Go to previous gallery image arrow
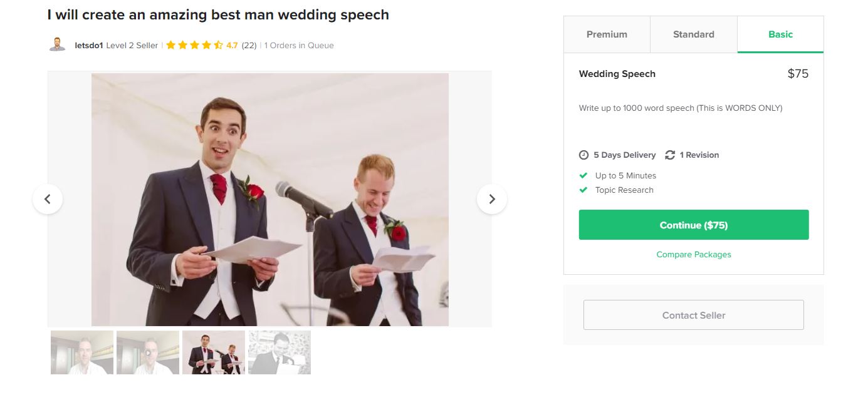This screenshot has height=410, width=868. coord(48,199)
